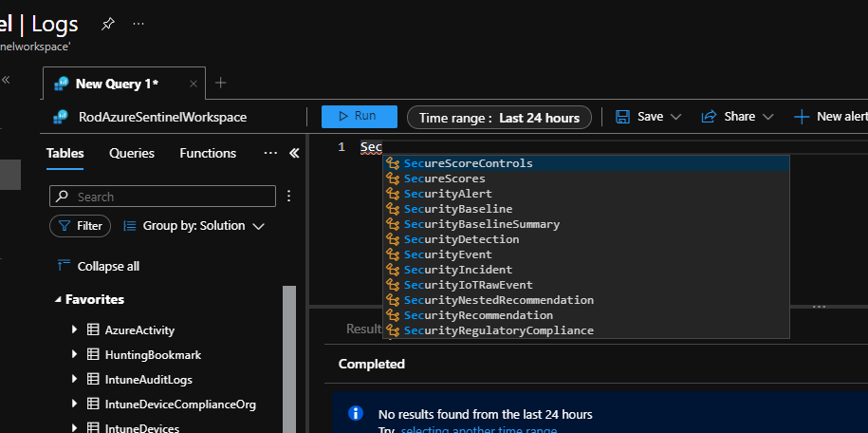
Task: Expand the IntuneAuditLogs table
Action: pyautogui.click(x=75, y=379)
